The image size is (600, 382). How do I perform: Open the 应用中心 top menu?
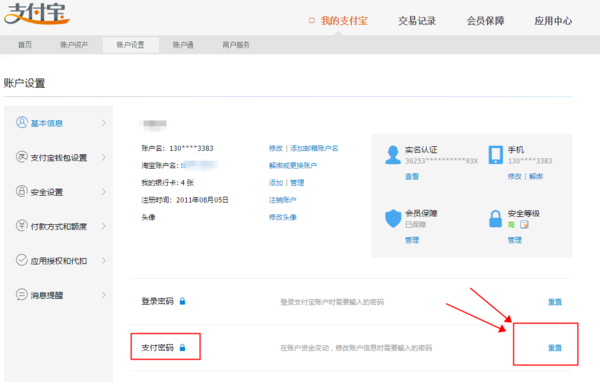click(x=553, y=21)
